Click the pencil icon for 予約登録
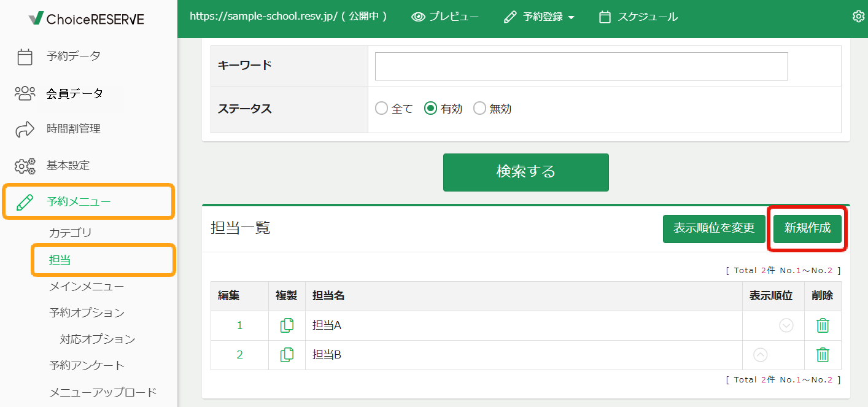Viewport: 868px width, 407px height. point(510,17)
